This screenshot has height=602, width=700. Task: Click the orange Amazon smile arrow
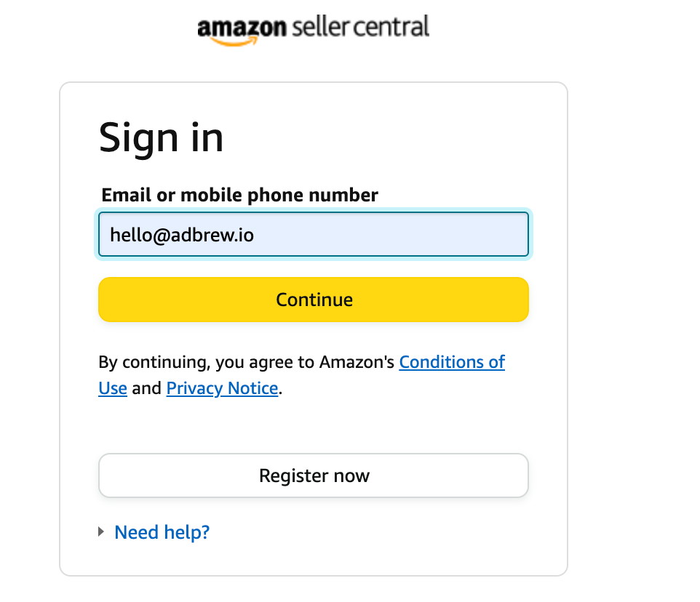coord(234,41)
